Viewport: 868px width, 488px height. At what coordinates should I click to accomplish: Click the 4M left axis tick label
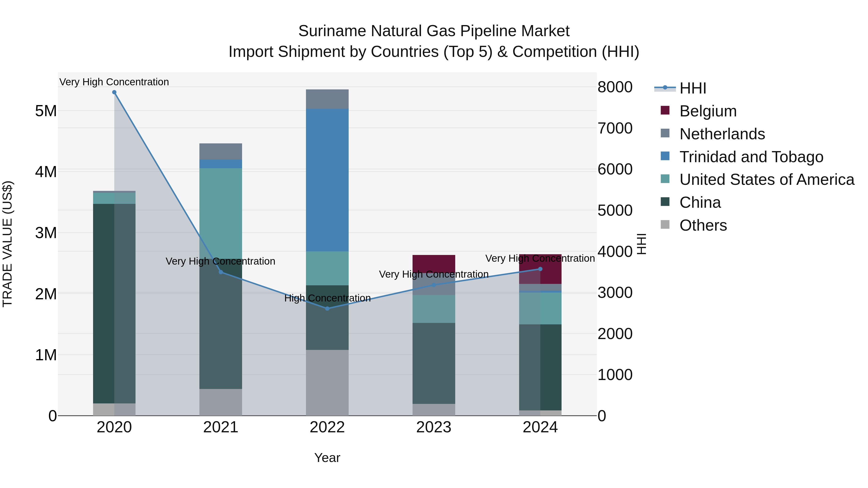point(46,172)
